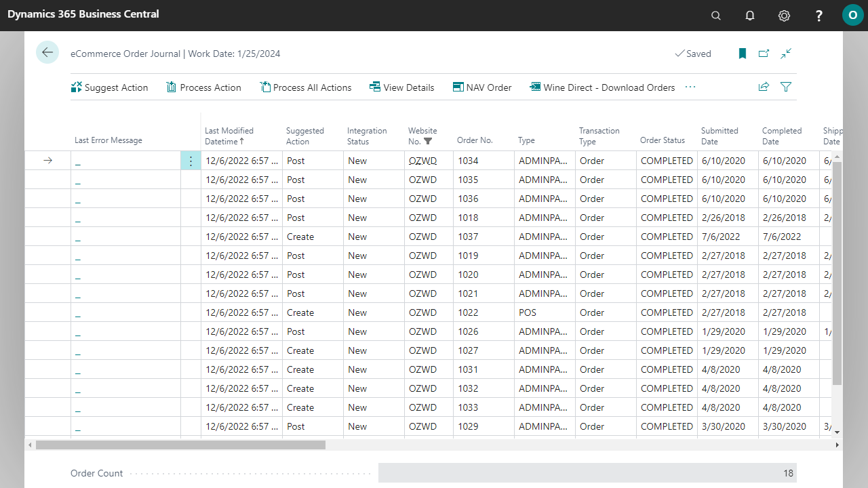Screen dimensions: 868x488
Task: Open NAV Order
Action: (482, 87)
